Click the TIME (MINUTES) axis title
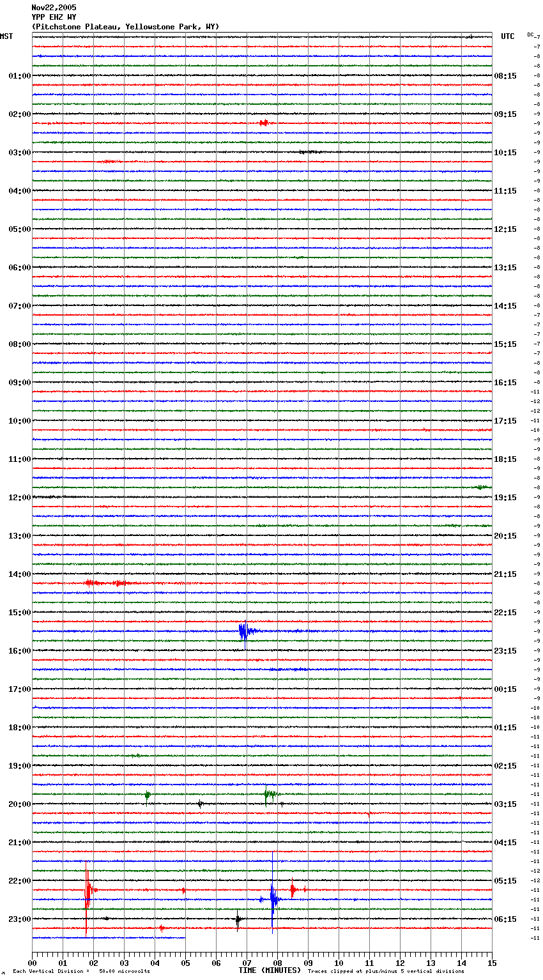The height and width of the screenshot is (980, 543). click(270, 970)
